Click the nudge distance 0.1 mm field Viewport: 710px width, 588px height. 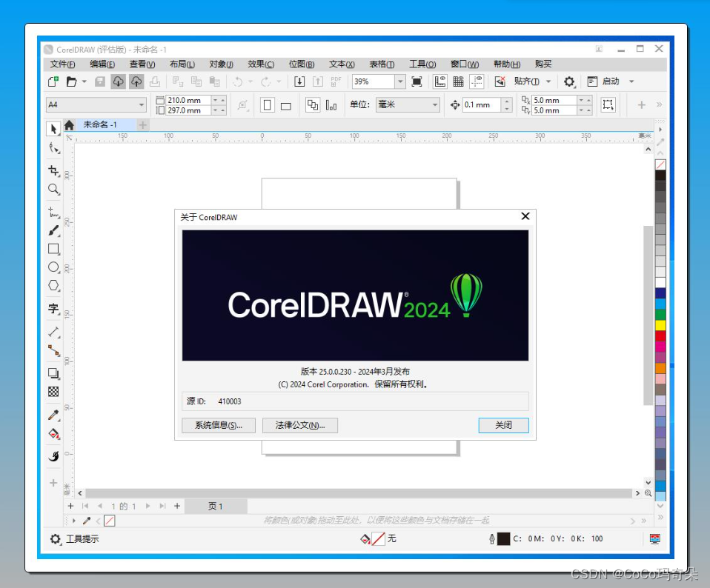tap(482, 105)
